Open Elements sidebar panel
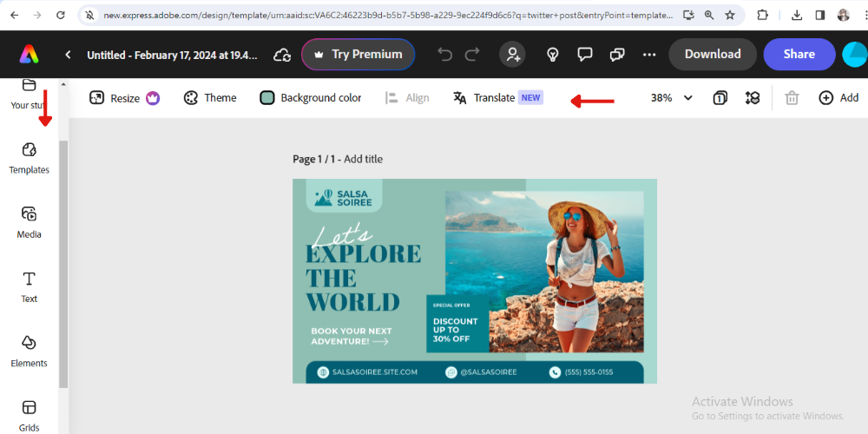868x434 pixels. point(29,352)
